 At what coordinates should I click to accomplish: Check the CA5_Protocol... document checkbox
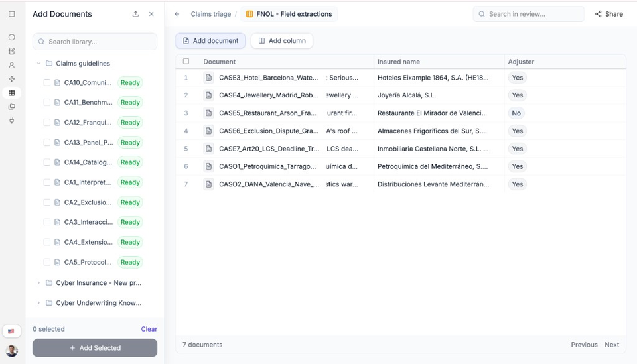(46, 262)
